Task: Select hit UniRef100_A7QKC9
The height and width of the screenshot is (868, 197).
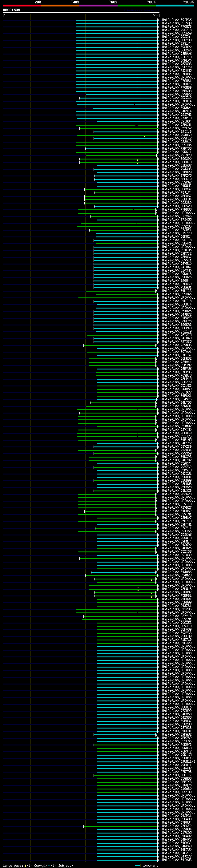Action: point(176,284)
